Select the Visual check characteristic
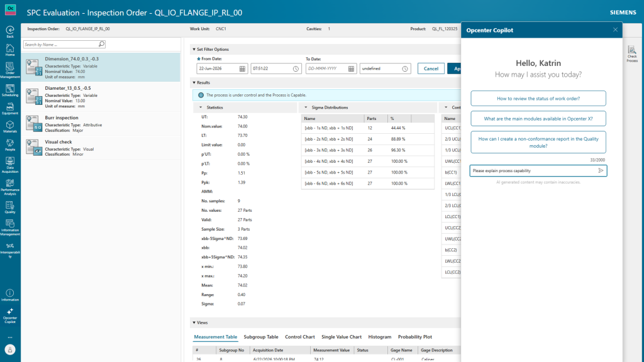 [x=101, y=147]
